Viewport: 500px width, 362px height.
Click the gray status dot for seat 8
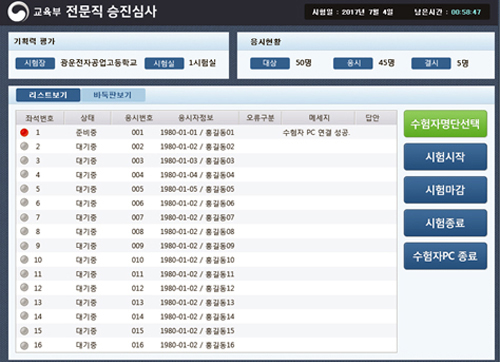click(x=24, y=231)
